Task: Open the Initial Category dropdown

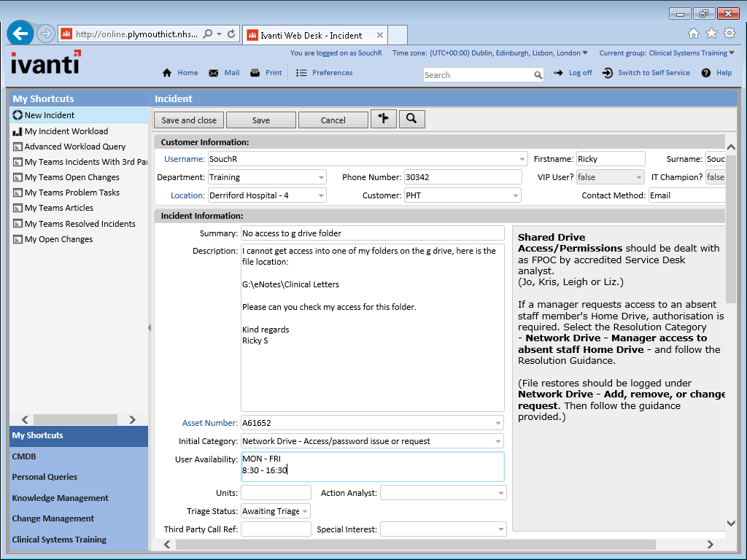Action: [498, 441]
